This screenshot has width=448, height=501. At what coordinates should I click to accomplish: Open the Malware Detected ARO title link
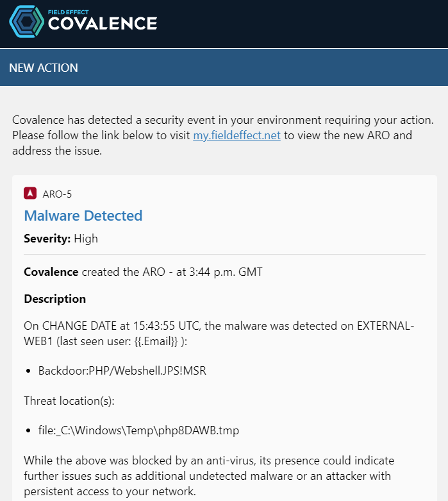click(x=83, y=216)
